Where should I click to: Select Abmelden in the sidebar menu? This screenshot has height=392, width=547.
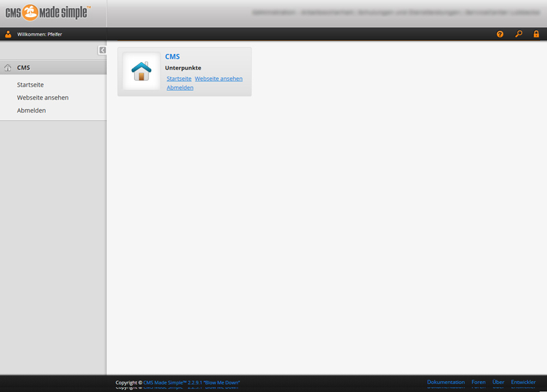point(31,111)
